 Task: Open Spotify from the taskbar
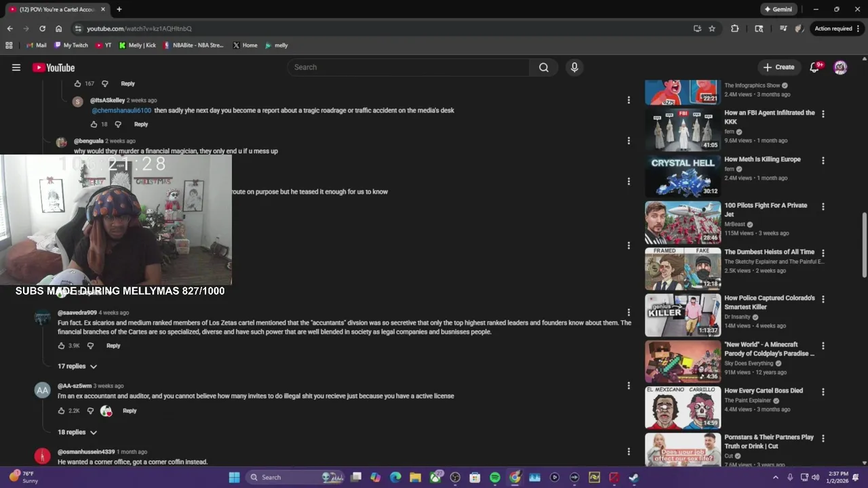495,477
